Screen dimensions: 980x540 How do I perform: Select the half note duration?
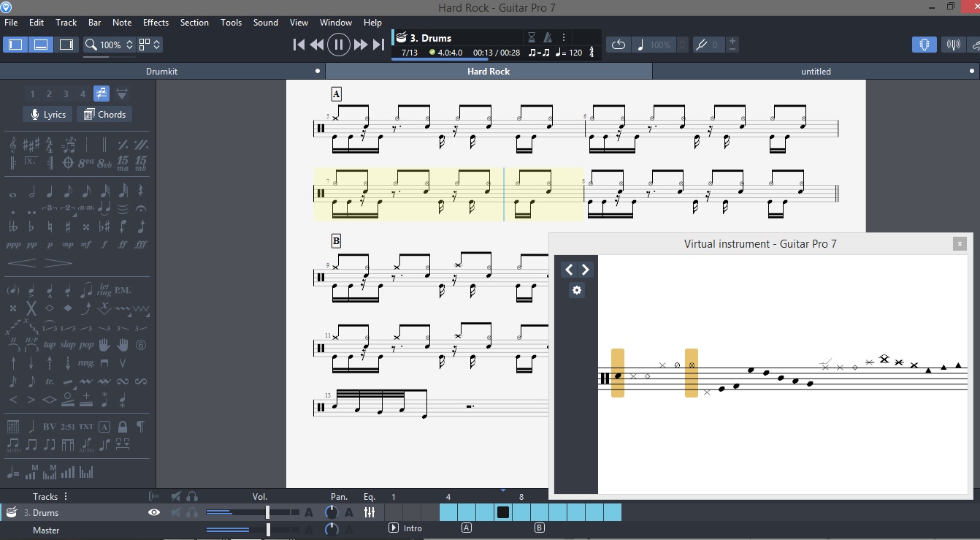[x=31, y=192]
